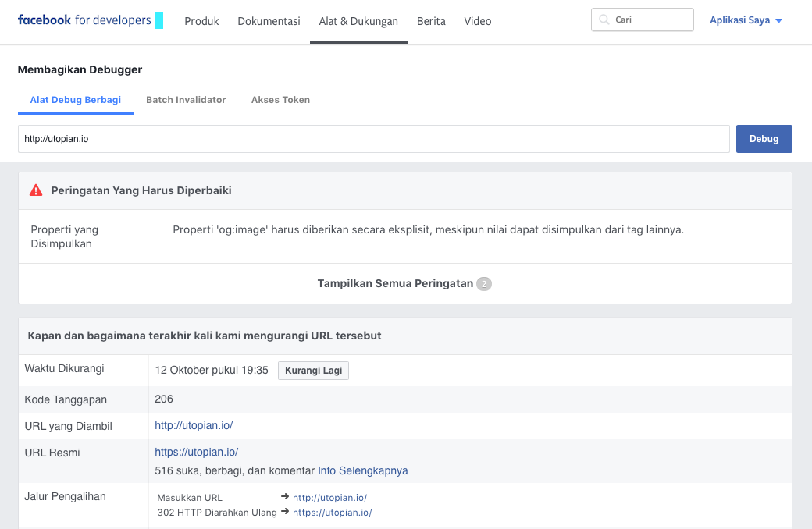Select the Alat Debug Berbagi tab
812x529 pixels.
pos(76,100)
